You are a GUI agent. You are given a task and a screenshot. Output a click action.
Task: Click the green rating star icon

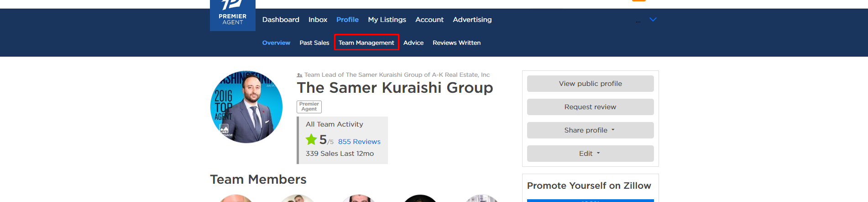[311, 139]
